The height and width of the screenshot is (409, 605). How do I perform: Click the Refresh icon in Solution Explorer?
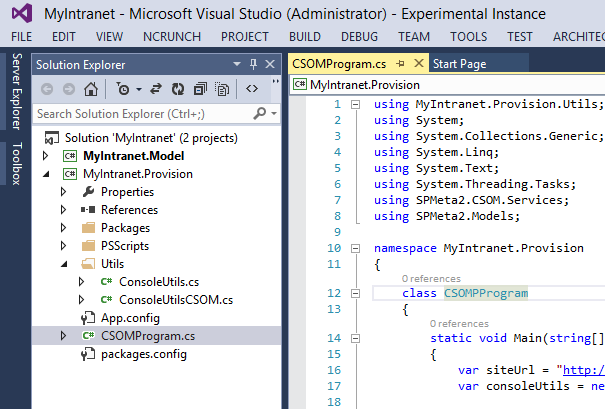point(178,89)
